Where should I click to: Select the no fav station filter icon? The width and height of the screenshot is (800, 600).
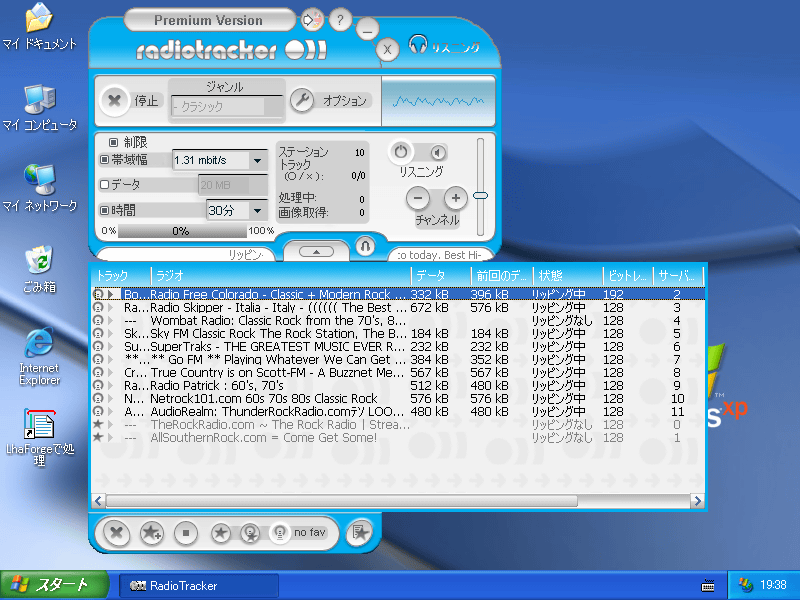[280, 533]
